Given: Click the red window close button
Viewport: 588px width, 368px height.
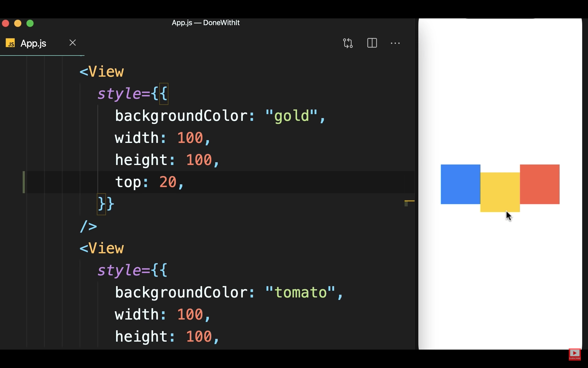Looking at the screenshot, I should pyautogui.click(x=6, y=23).
